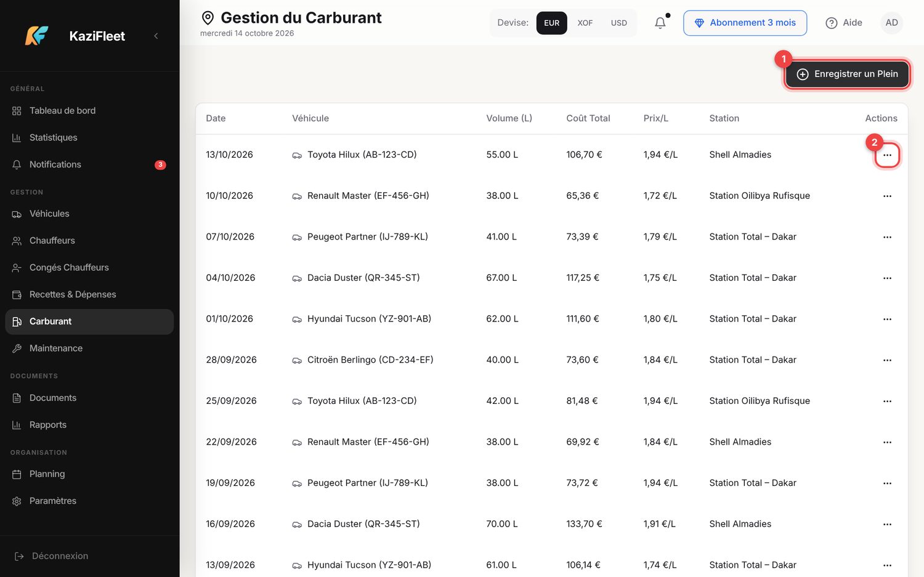Click the Carburant fuel pump icon
924x577 pixels.
pos(17,321)
